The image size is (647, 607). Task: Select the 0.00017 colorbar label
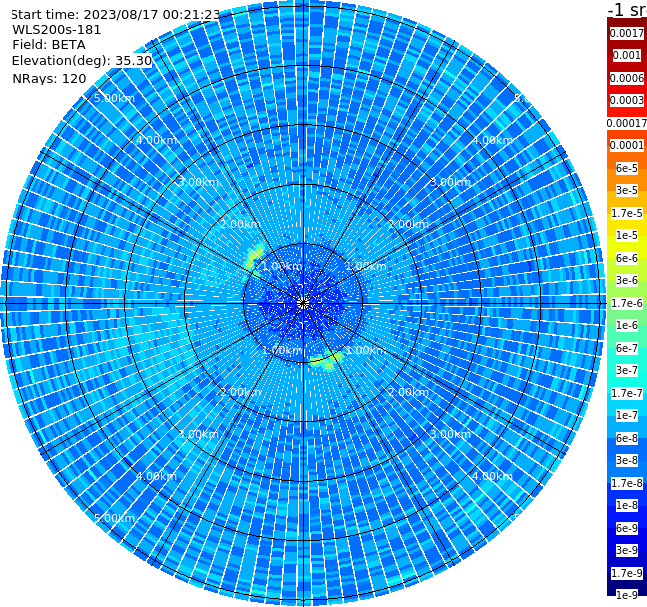tap(627, 123)
